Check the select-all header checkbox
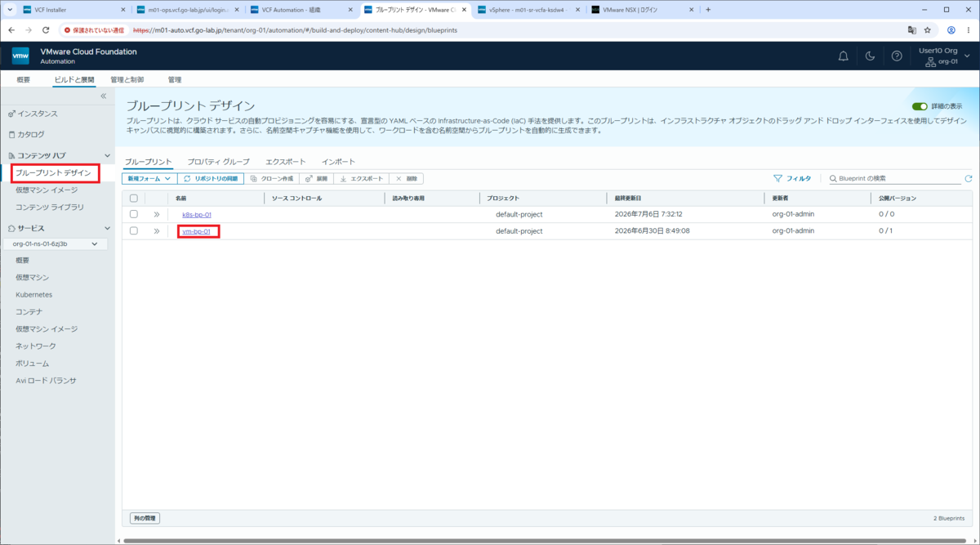Screen dimensions: 980x545 134,199
